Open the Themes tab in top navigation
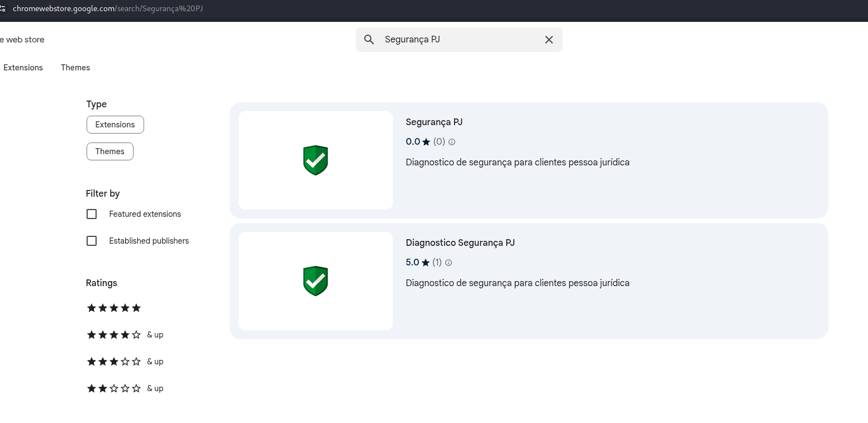This screenshot has width=868, height=423. 75,68
